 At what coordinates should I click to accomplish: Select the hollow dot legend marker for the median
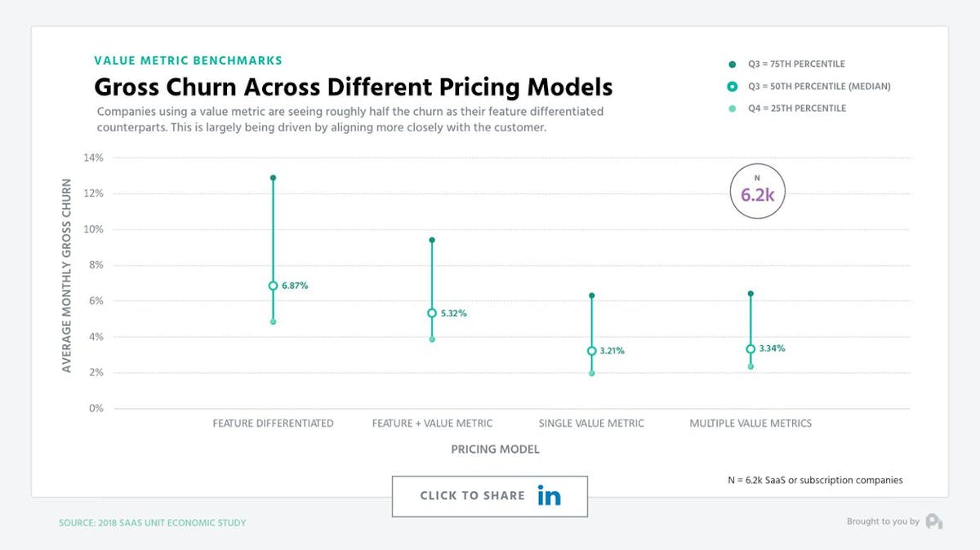(x=730, y=86)
